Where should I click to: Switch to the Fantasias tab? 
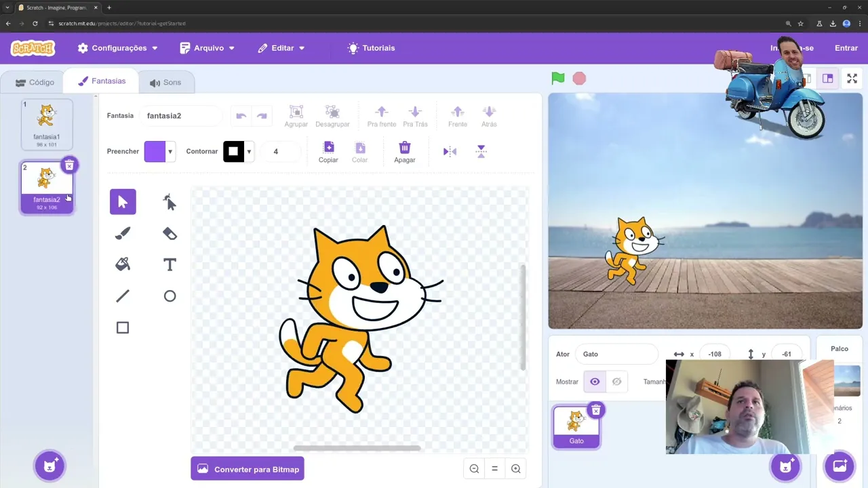(x=102, y=81)
